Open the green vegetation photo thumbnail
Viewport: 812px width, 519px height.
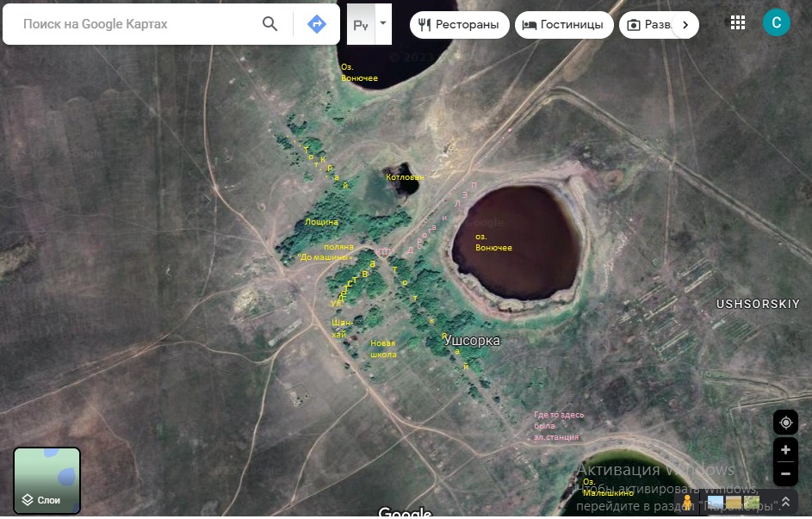click(752, 503)
